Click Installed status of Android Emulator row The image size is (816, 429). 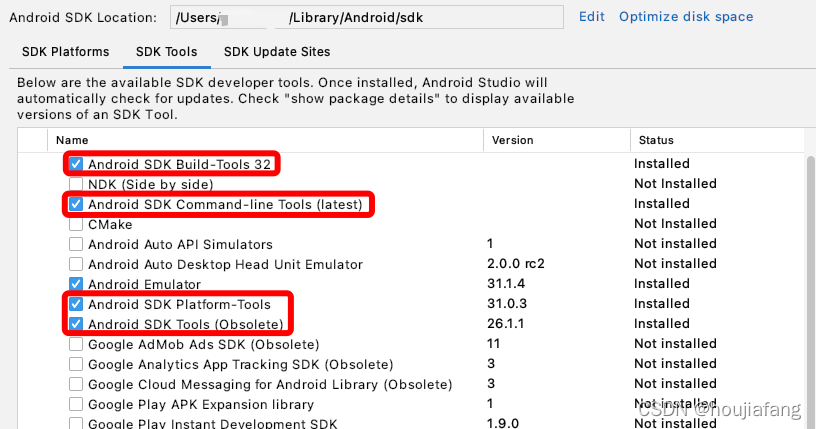point(661,284)
